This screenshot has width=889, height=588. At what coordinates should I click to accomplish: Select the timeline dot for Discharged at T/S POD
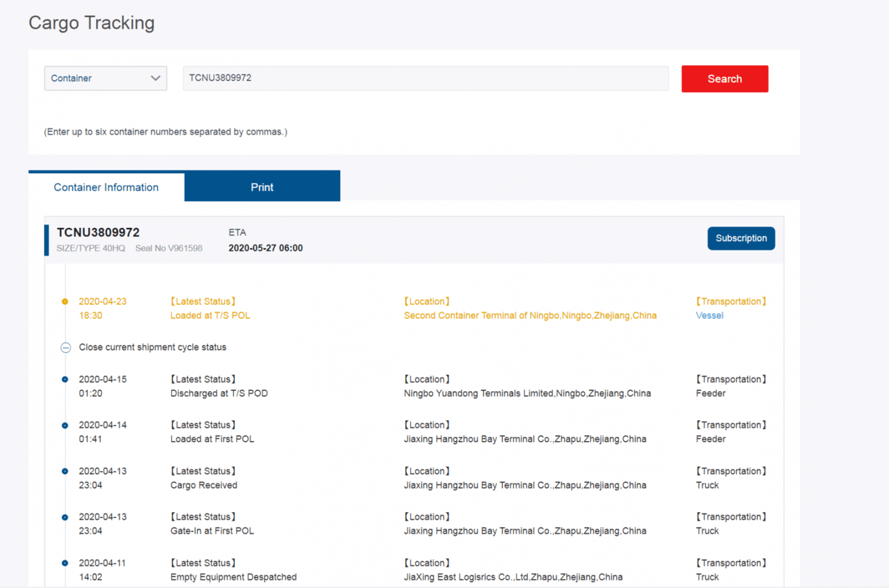[x=65, y=379]
